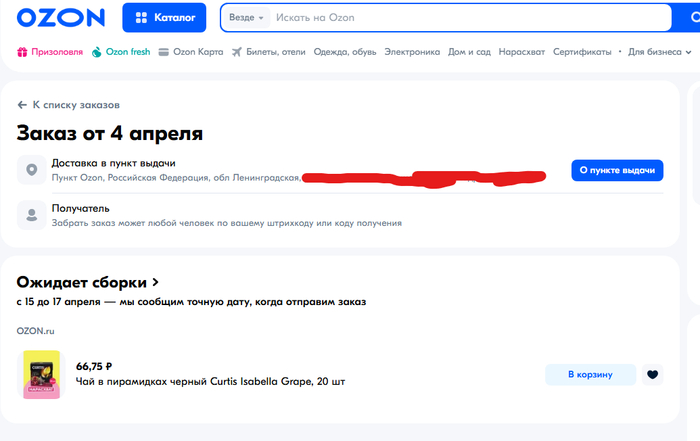Click Доставка в пункт выдачи text

pos(113,163)
